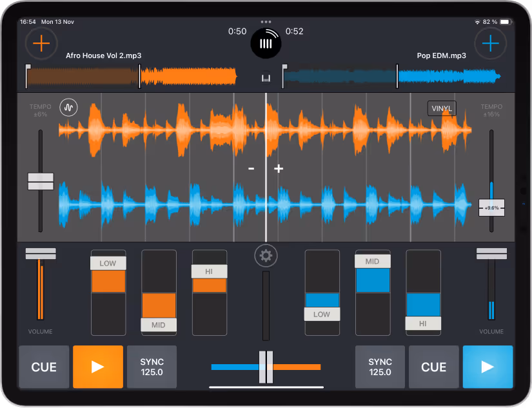Switch left deck middle EQ to HI band
Screen dimensions: 532x408
pos(209,271)
